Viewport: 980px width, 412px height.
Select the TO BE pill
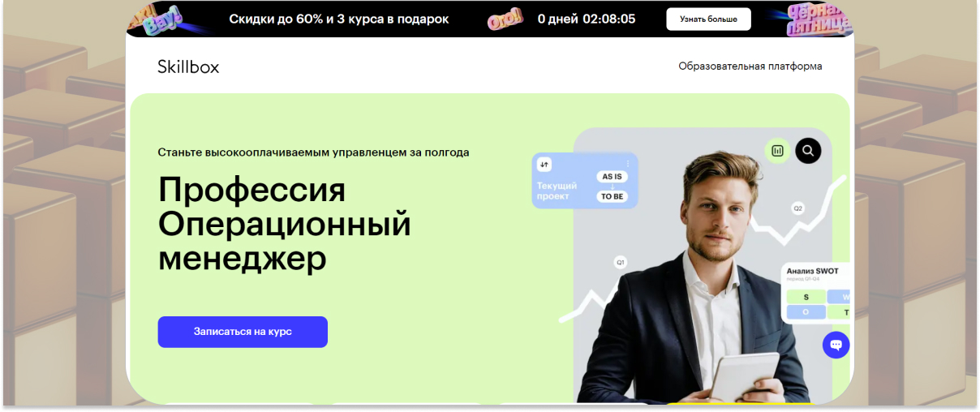[x=612, y=196]
